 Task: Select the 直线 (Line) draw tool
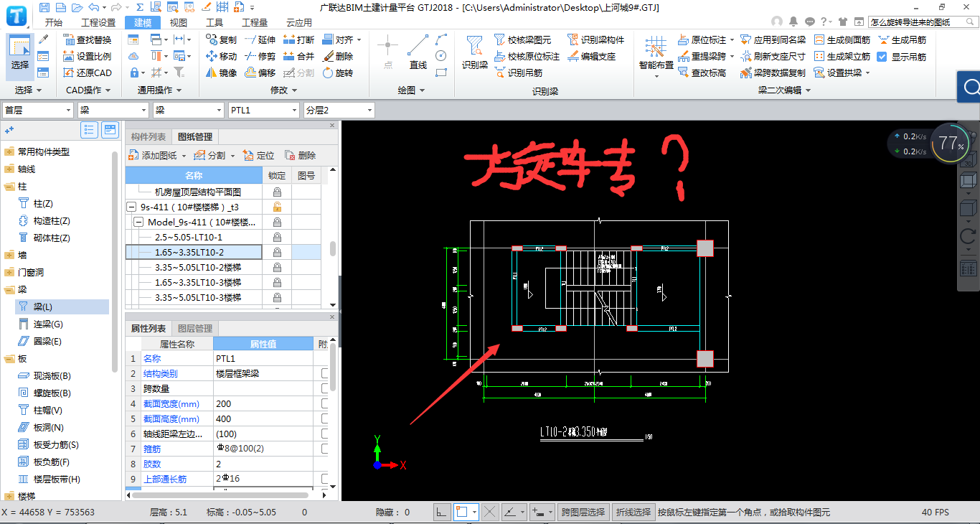click(x=418, y=52)
